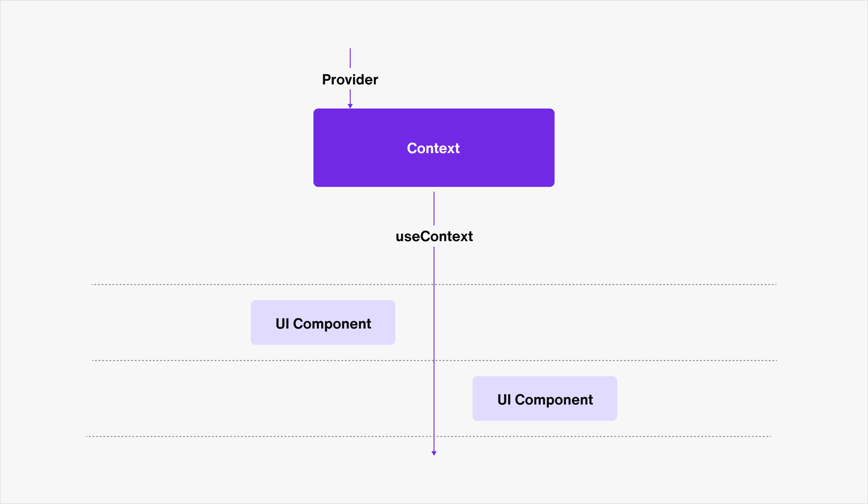
Task: Select the lowest dotted horizontal line
Action: pyautogui.click(x=429, y=436)
